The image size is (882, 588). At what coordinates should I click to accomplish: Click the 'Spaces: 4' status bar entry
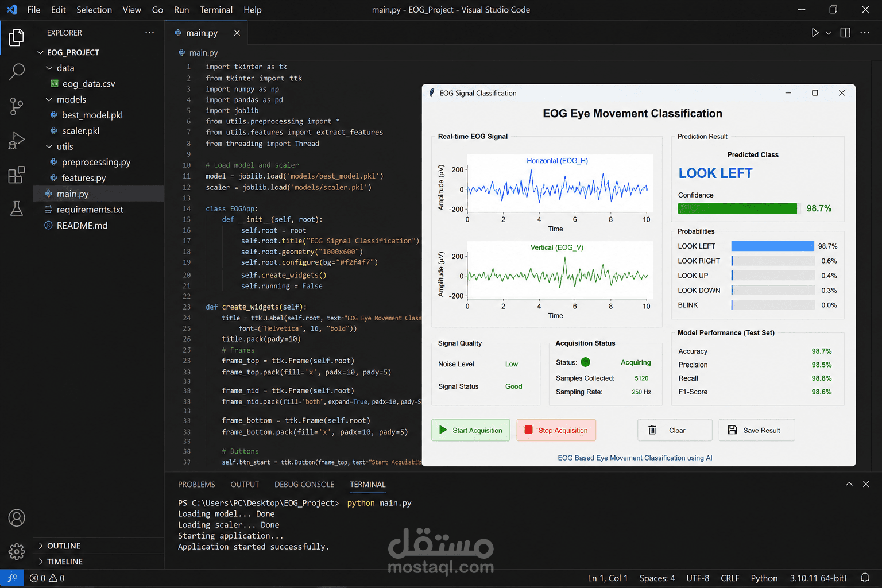point(657,578)
